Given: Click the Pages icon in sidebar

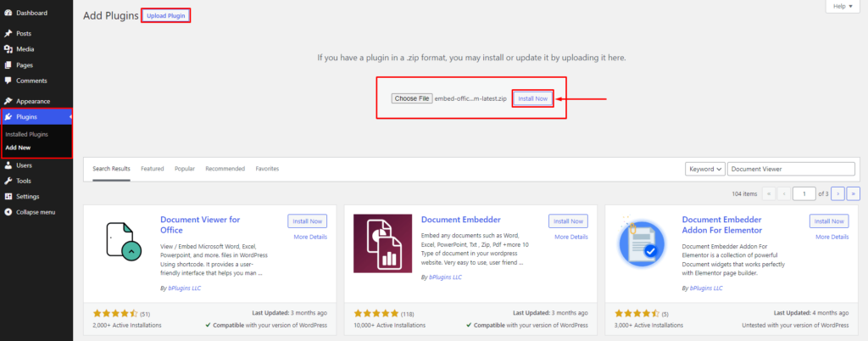Looking at the screenshot, I should (8, 64).
